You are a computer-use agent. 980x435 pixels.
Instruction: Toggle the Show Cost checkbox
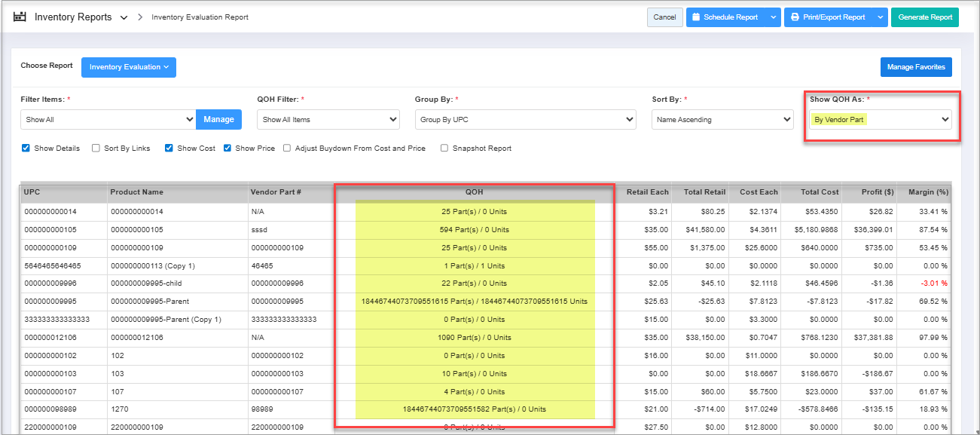tap(169, 149)
